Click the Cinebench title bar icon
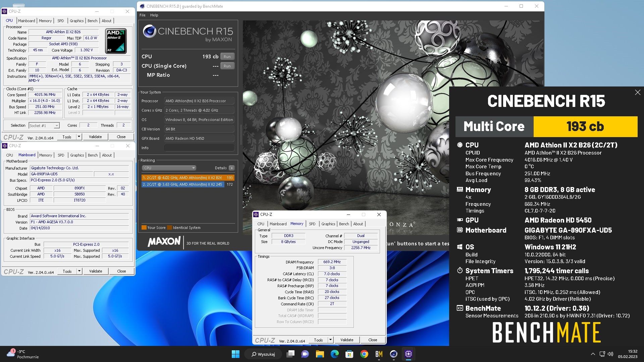Screen dimensions: 644x362 [142, 6]
